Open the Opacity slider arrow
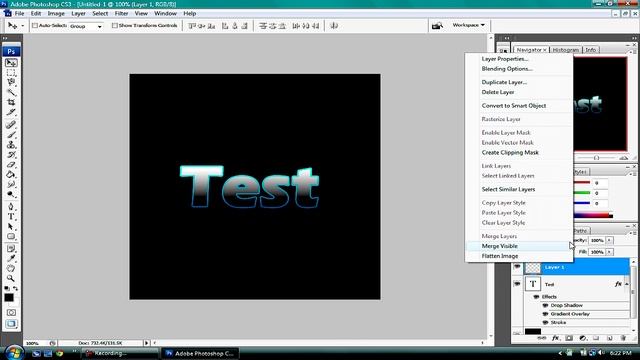Viewport: 640px width, 360px height. point(609,240)
